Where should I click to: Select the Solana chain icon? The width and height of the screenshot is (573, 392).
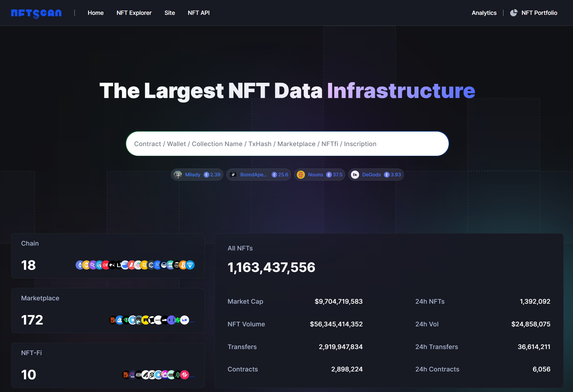[170, 265]
